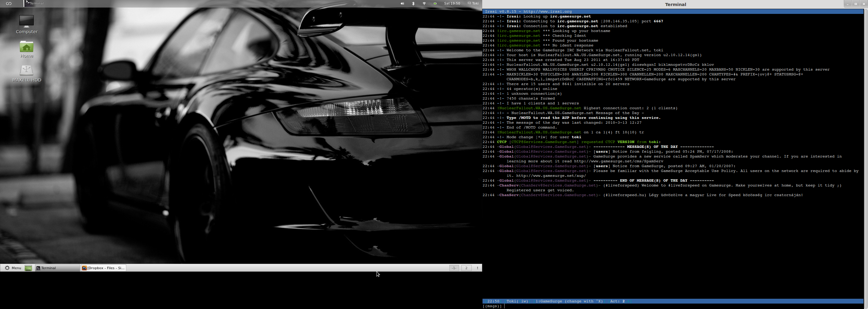
Task: Select workspace 1 in switcher
Action: (454, 268)
